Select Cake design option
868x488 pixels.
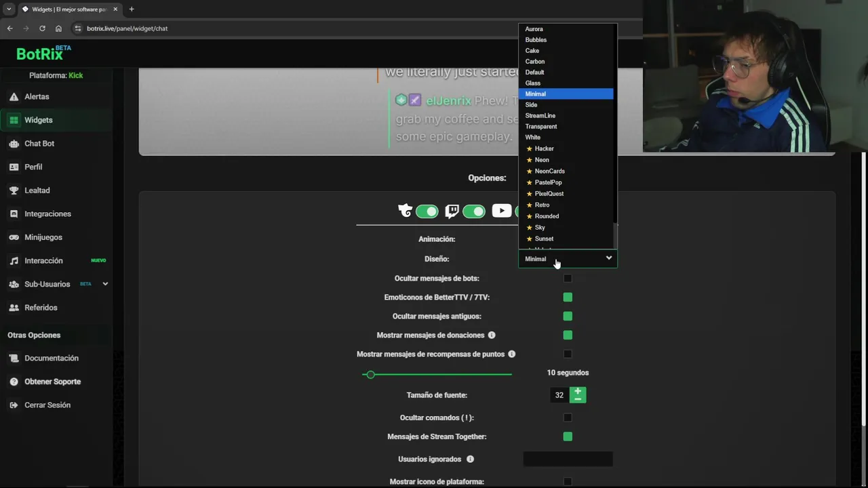click(566, 51)
